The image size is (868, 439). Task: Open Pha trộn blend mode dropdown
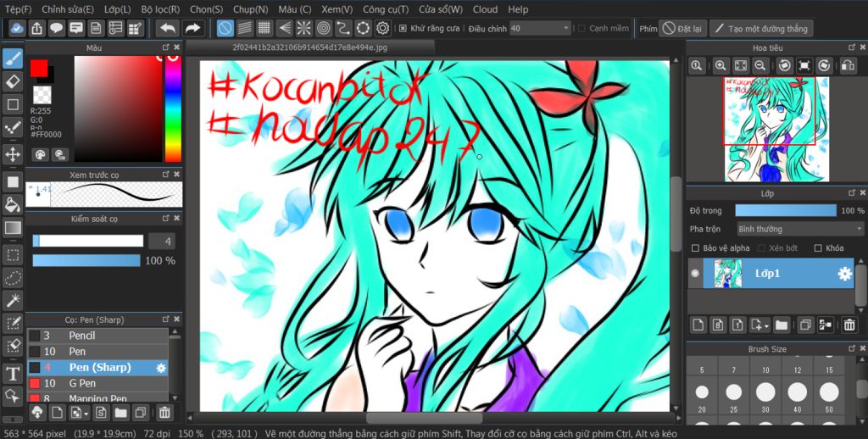800,229
